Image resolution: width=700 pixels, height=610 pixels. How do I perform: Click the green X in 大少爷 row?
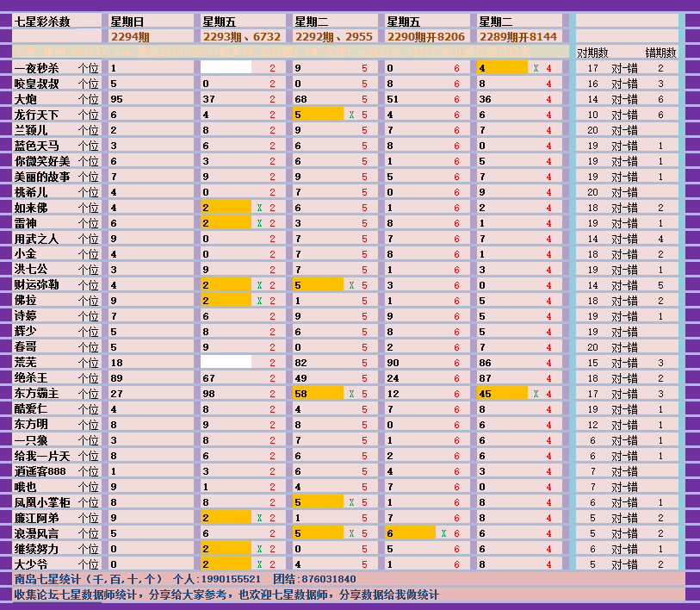tap(259, 564)
